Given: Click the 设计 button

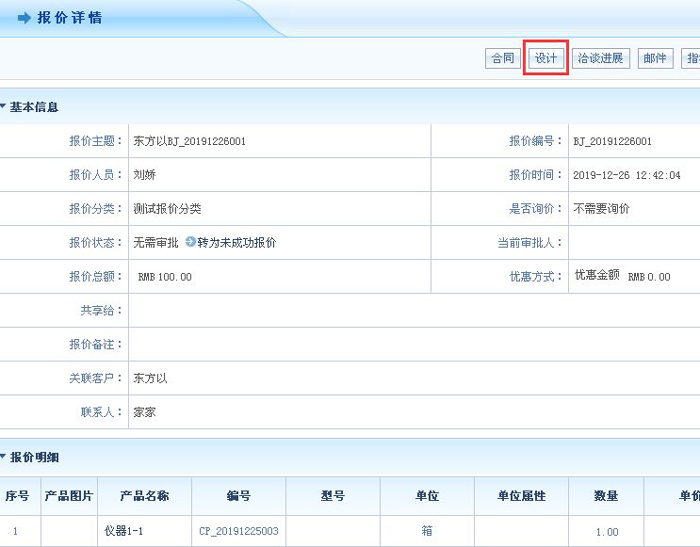Looking at the screenshot, I should [x=546, y=59].
